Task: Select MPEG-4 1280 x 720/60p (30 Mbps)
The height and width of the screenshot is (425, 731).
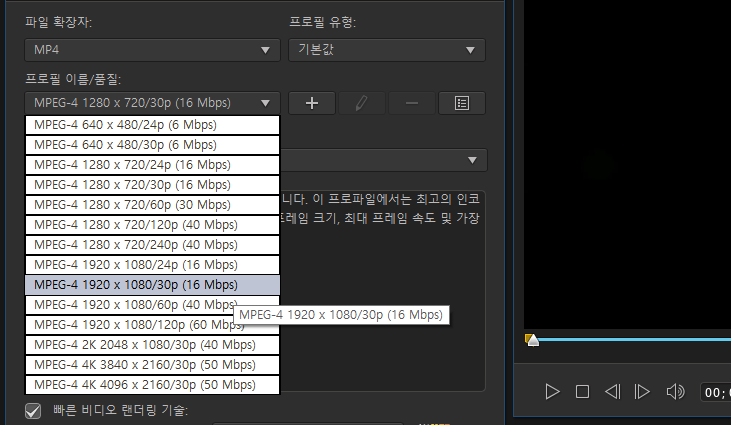Action: pos(152,205)
